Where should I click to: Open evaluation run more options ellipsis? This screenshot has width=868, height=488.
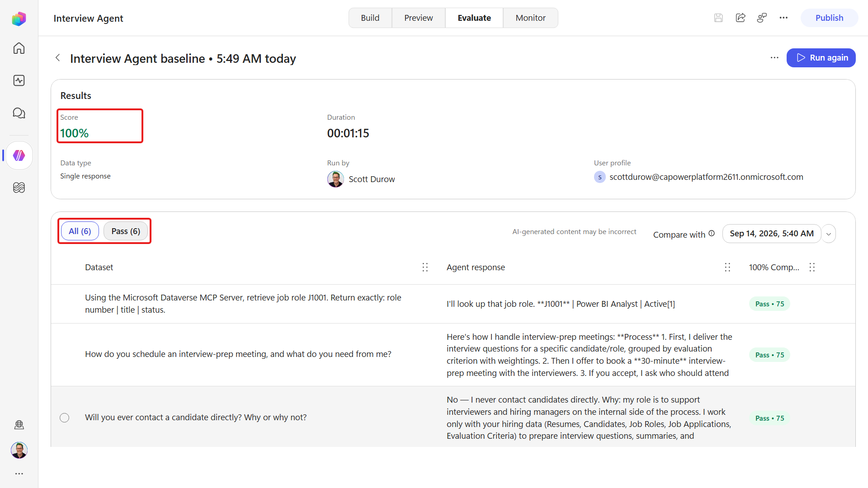pyautogui.click(x=774, y=58)
